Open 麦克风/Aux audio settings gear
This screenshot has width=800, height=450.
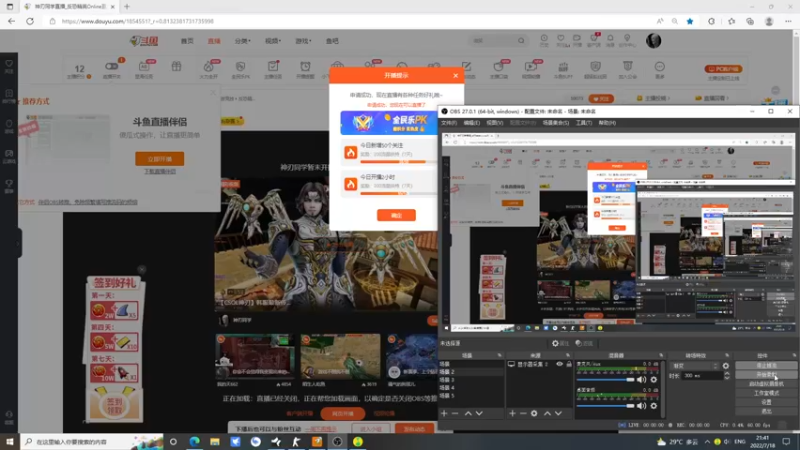(654, 380)
